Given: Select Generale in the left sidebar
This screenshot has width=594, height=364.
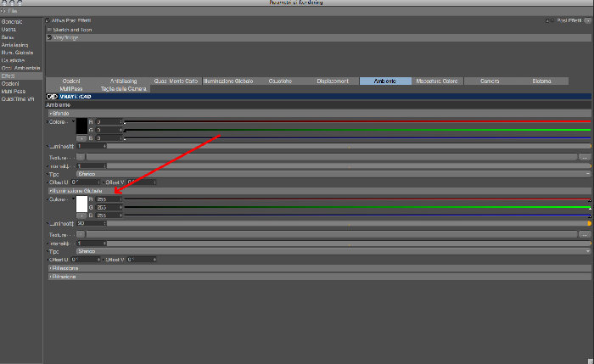Looking at the screenshot, I should tap(12, 21).
